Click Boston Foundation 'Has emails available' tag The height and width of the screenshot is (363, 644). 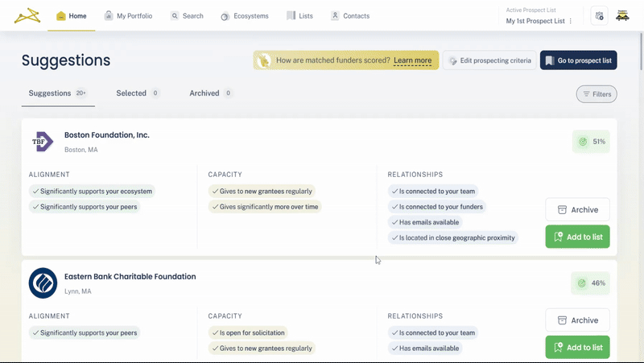(x=425, y=223)
